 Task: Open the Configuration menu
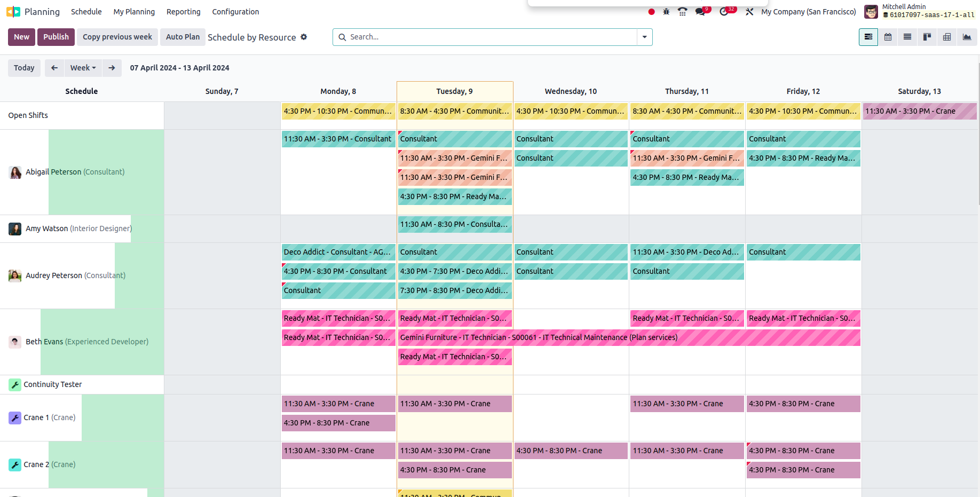pos(235,11)
